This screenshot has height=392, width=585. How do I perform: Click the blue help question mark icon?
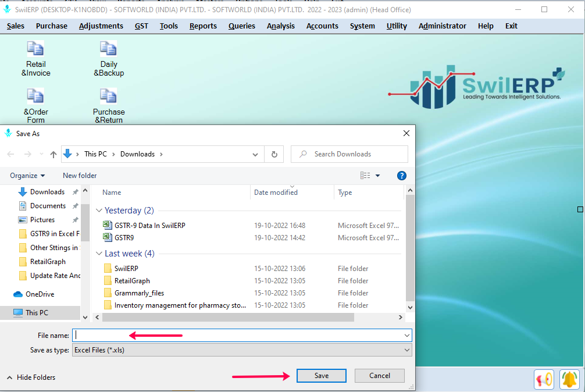(401, 176)
